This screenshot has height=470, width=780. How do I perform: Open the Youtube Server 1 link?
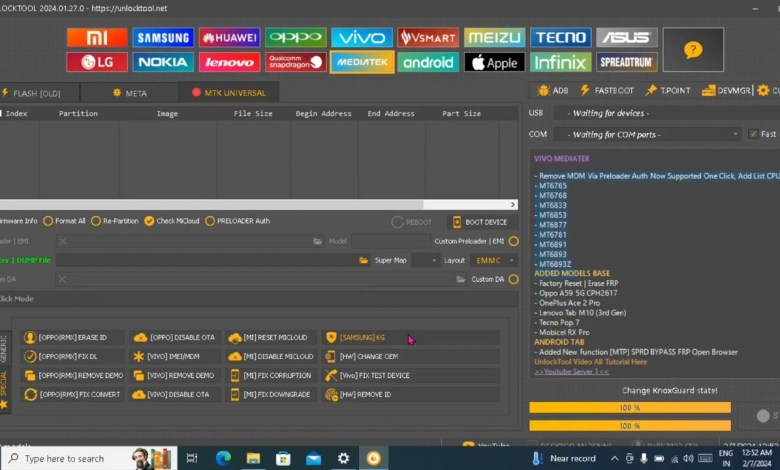click(571, 372)
